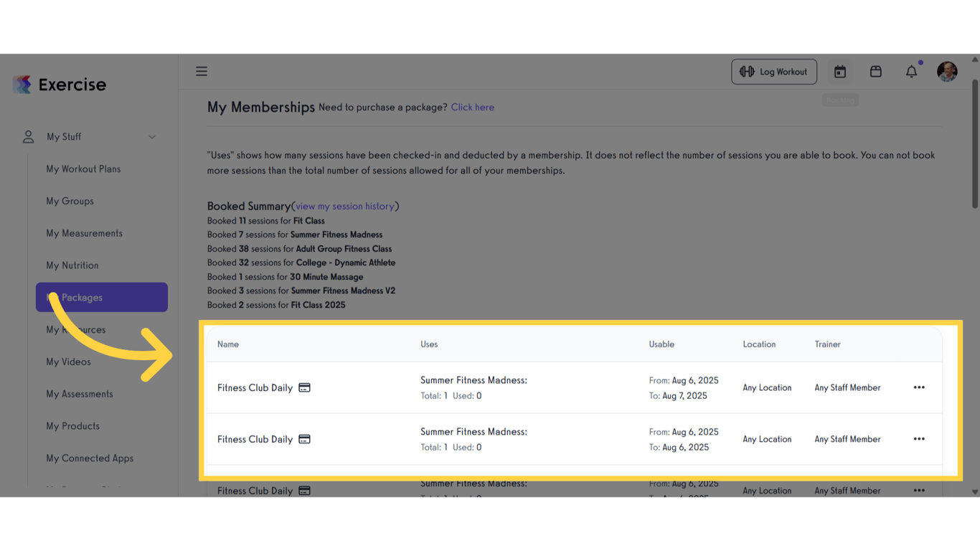980x551 pixels.
Task: Select My Connected Apps in the sidebar
Action: pyautogui.click(x=89, y=458)
